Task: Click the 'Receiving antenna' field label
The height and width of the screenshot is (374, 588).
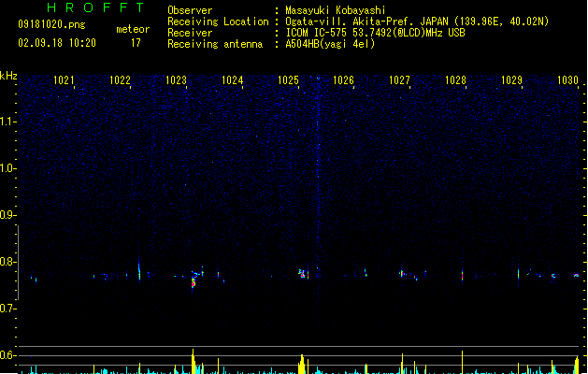Action: tap(215, 44)
